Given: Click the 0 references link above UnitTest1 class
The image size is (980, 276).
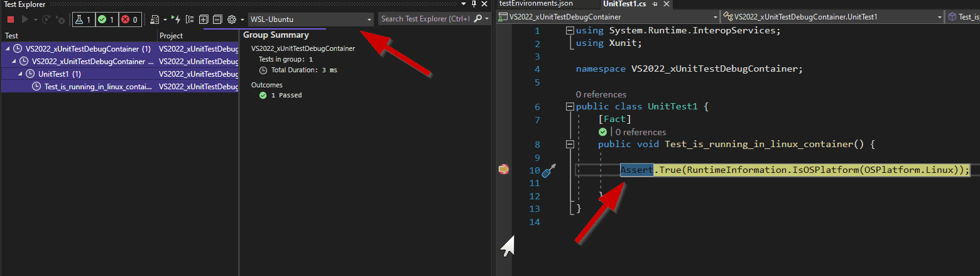Looking at the screenshot, I should point(601,94).
